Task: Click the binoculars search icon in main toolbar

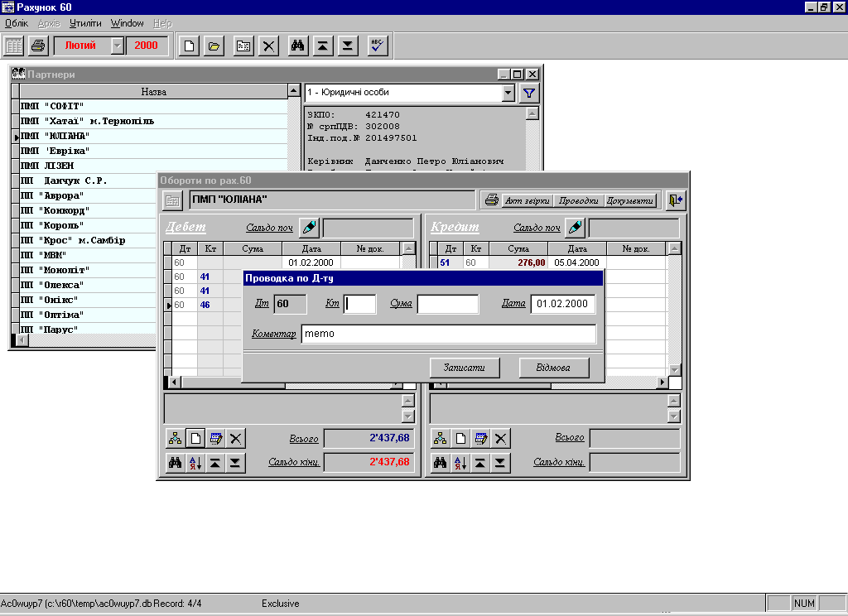Action: pyautogui.click(x=297, y=46)
